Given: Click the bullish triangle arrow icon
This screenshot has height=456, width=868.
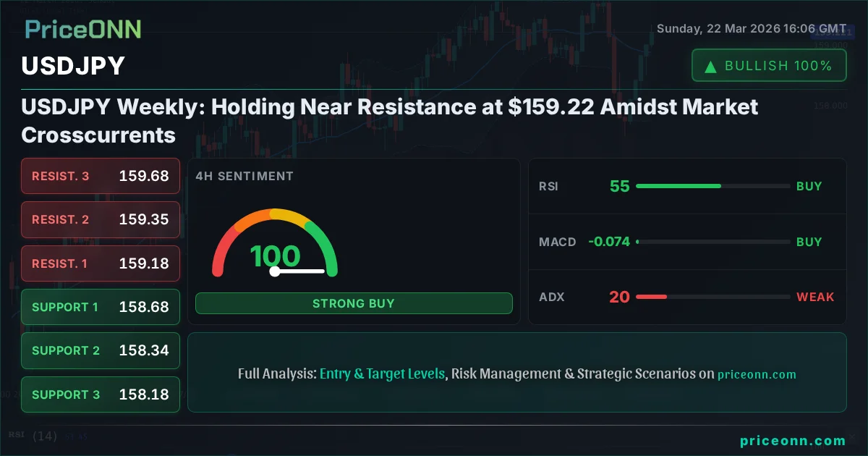Looking at the screenshot, I should (711, 67).
